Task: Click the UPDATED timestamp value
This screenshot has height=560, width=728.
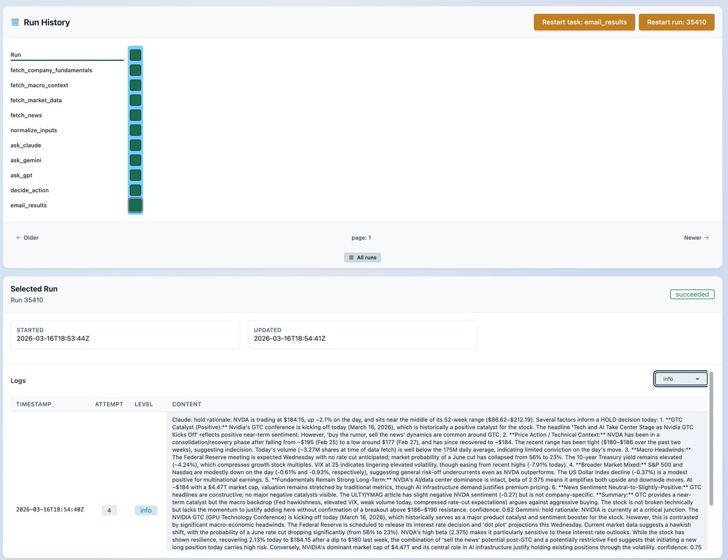Action: pyautogui.click(x=289, y=339)
